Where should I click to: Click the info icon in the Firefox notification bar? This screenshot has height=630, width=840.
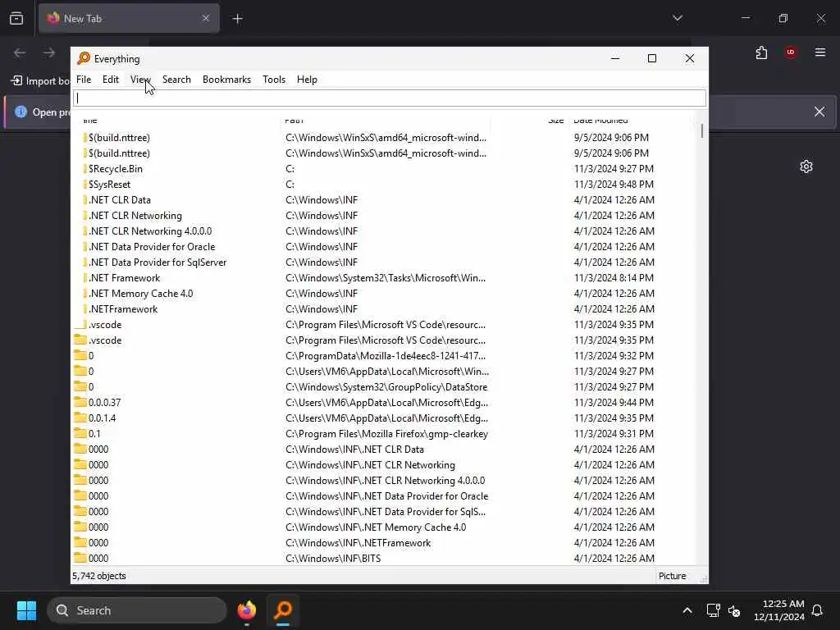(x=21, y=112)
